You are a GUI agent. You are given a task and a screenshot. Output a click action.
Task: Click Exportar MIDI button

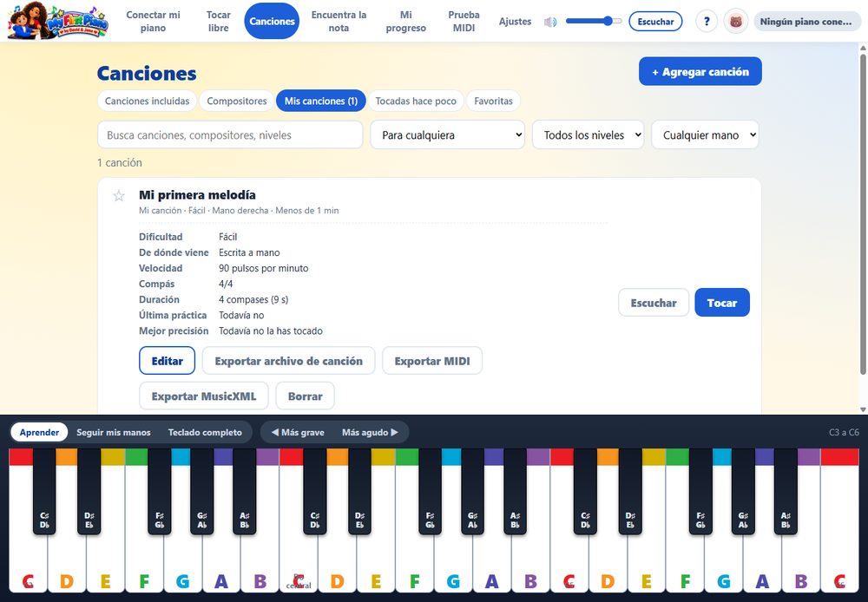click(431, 361)
